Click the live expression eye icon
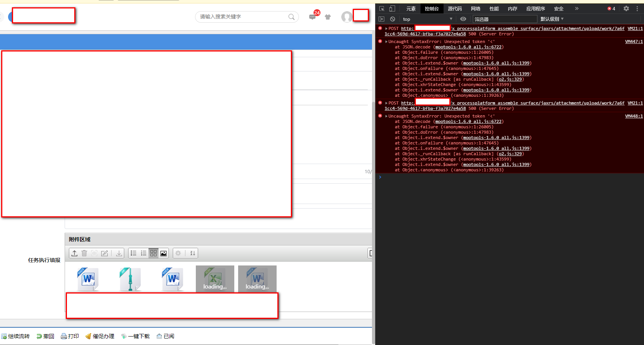Viewport: 644px width, 345px height. 463,19
